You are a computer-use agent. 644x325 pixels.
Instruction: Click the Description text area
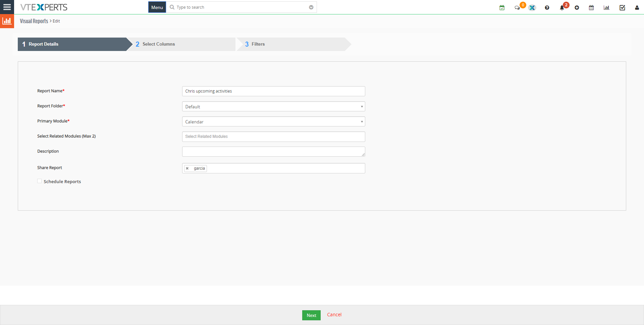[273, 152]
